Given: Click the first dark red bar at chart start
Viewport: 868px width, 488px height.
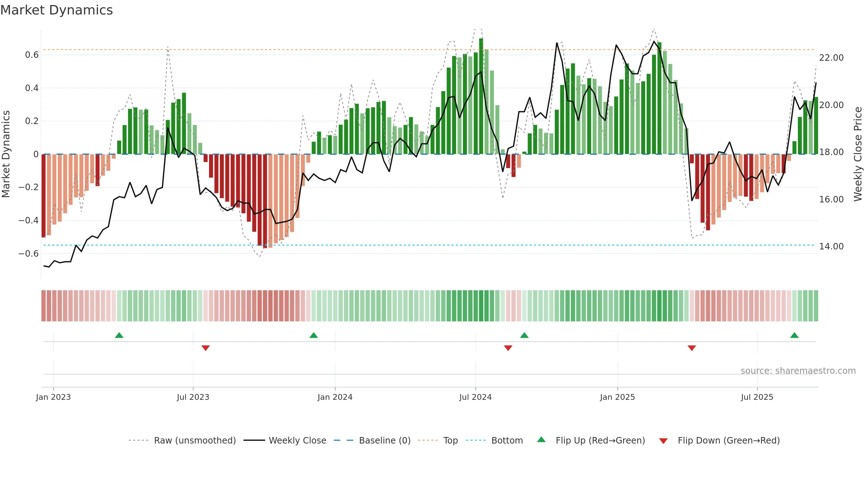Looking at the screenshot, I should [x=43, y=196].
